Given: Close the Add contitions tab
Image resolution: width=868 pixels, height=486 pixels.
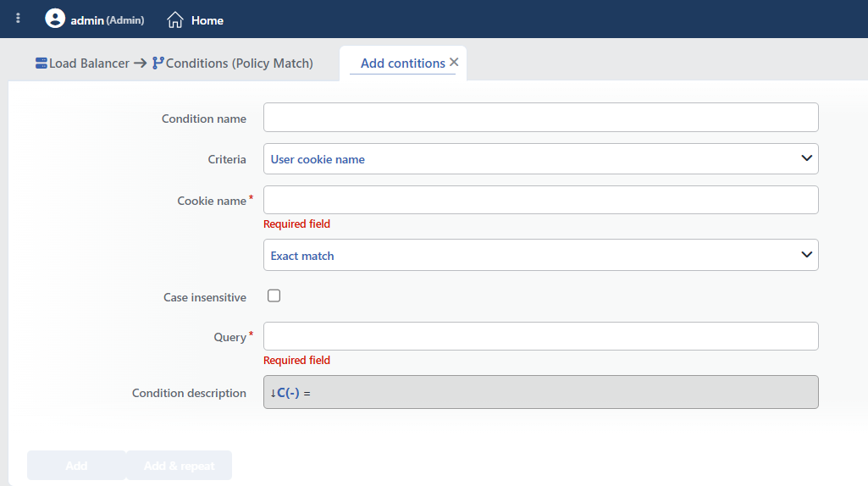Looking at the screenshot, I should coord(454,62).
